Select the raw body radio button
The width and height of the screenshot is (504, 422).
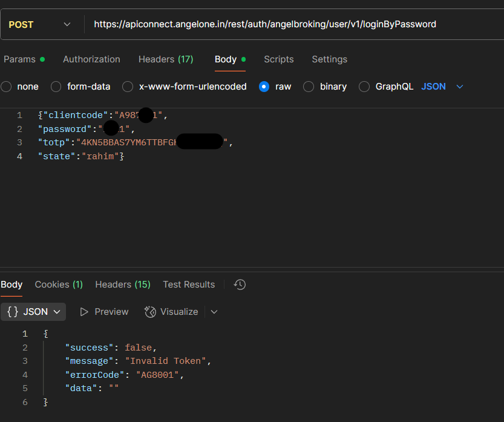[264, 87]
